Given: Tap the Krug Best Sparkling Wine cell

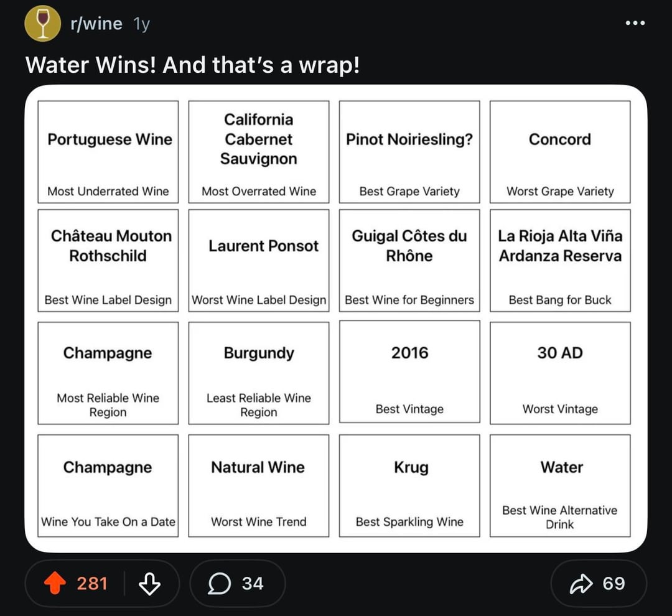Looking at the screenshot, I should point(409,485).
